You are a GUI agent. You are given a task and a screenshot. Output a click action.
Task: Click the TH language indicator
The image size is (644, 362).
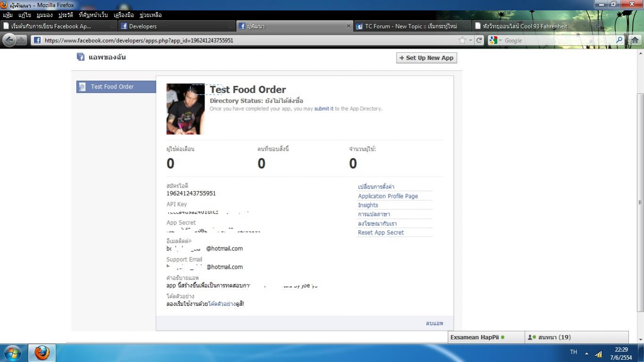[x=573, y=352]
